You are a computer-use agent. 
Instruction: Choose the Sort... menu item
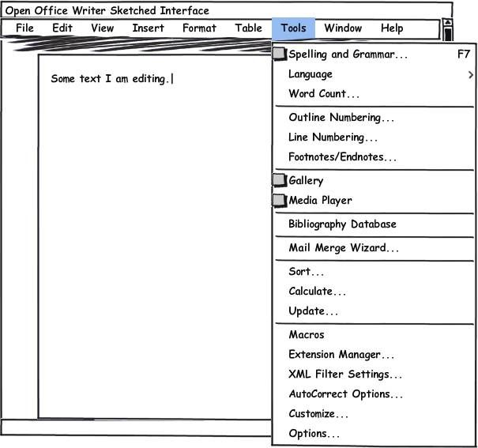pos(374,272)
